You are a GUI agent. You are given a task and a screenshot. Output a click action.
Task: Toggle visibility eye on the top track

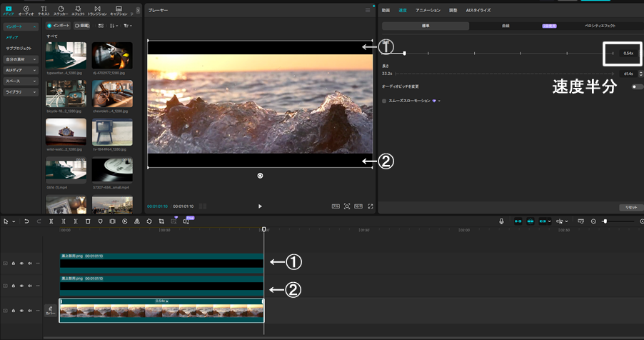click(x=21, y=264)
